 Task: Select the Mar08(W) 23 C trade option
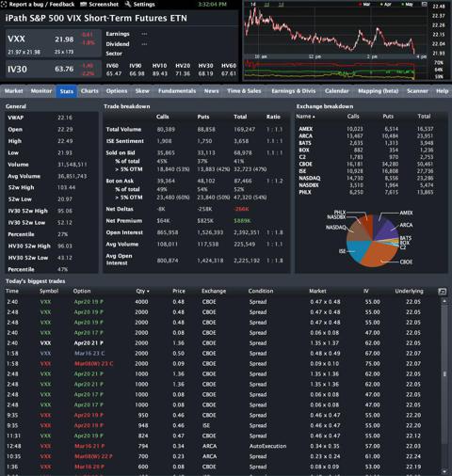[x=94, y=364]
